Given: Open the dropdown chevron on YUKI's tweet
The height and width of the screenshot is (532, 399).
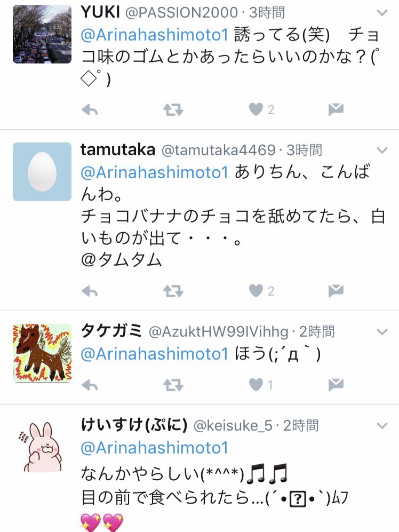Looking at the screenshot, I should [x=382, y=13].
